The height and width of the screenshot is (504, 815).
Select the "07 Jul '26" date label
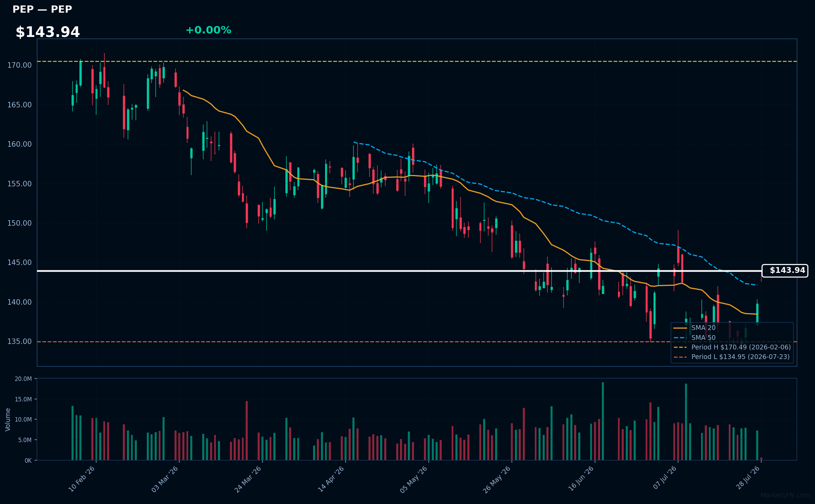[x=665, y=478]
